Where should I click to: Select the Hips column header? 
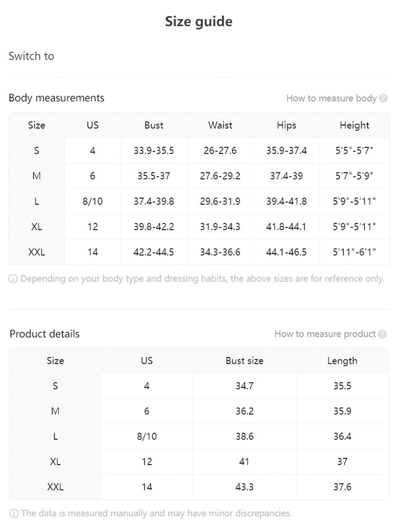click(x=286, y=125)
